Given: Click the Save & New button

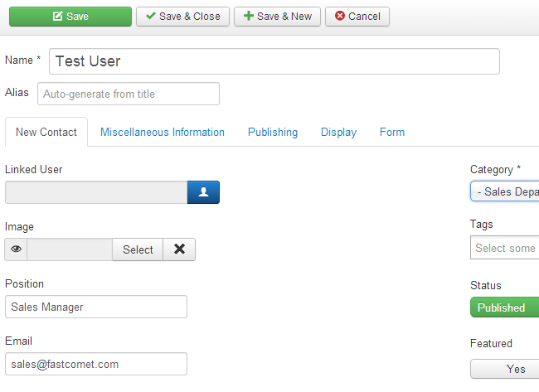Looking at the screenshot, I should coord(277,17).
